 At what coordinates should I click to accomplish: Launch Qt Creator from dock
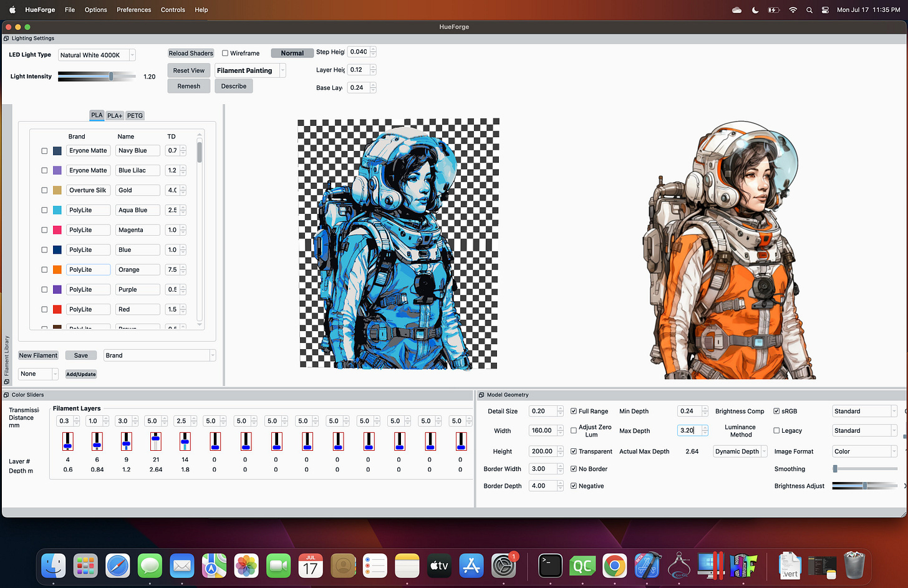pyautogui.click(x=582, y=566)
